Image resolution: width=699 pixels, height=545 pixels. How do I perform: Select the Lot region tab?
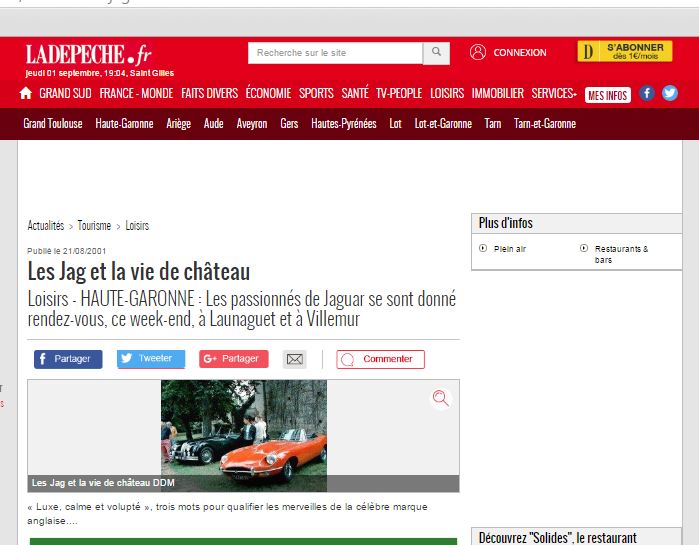tap(395, 123)
